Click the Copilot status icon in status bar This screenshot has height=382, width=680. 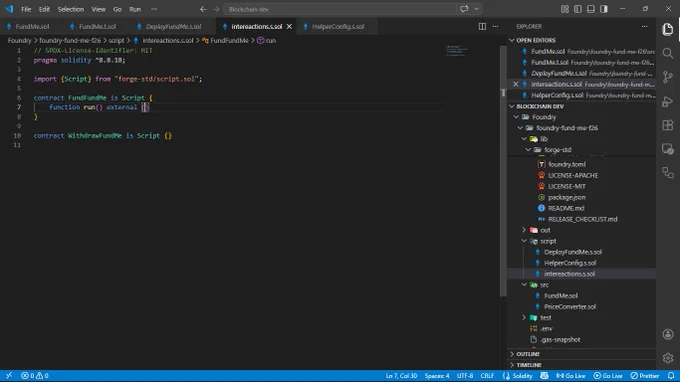pyautogui.click(x=544, y=375)
